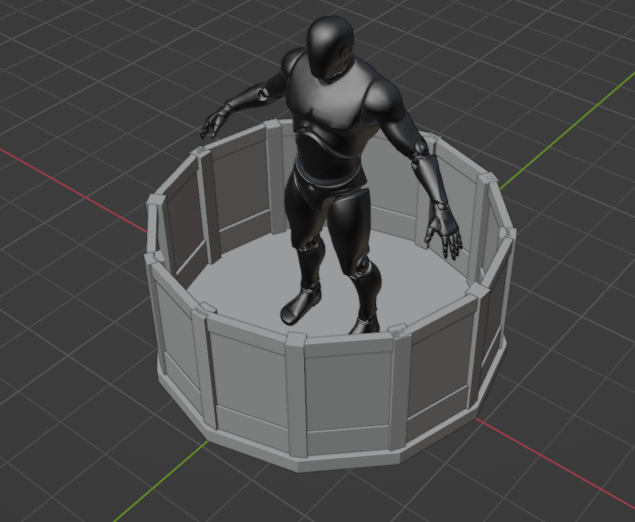Select the front-right outer wall panel
Viewport: 635px width, 522px height.
[x=437, y=372]
